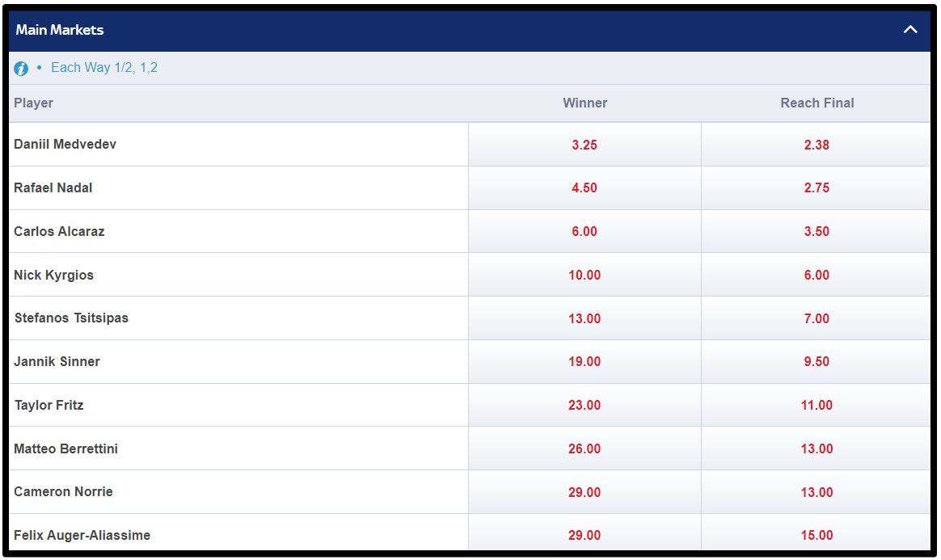Pick Rafael Nadal Winner odds 4.50
The height and width of the screenshot is (560, 941).
pyautogui.click(x=584, y=187)
